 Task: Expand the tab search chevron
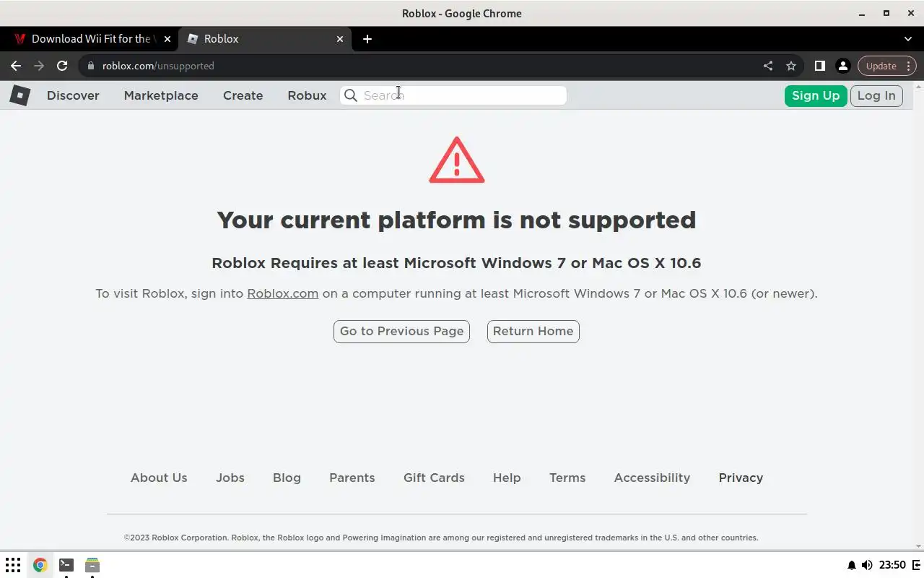click(x=908, y=39)
